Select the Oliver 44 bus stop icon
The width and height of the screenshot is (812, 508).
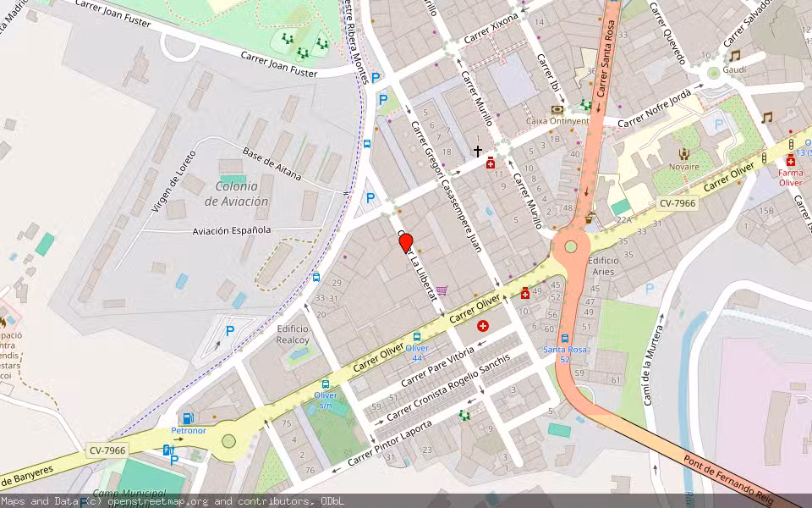tap(417, 337)
